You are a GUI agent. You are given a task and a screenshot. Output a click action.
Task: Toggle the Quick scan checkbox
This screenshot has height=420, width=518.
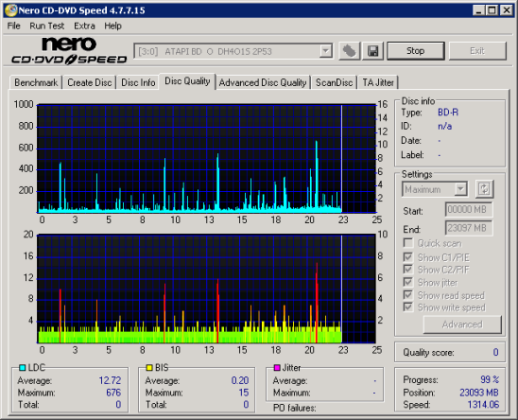click(408, 243)
